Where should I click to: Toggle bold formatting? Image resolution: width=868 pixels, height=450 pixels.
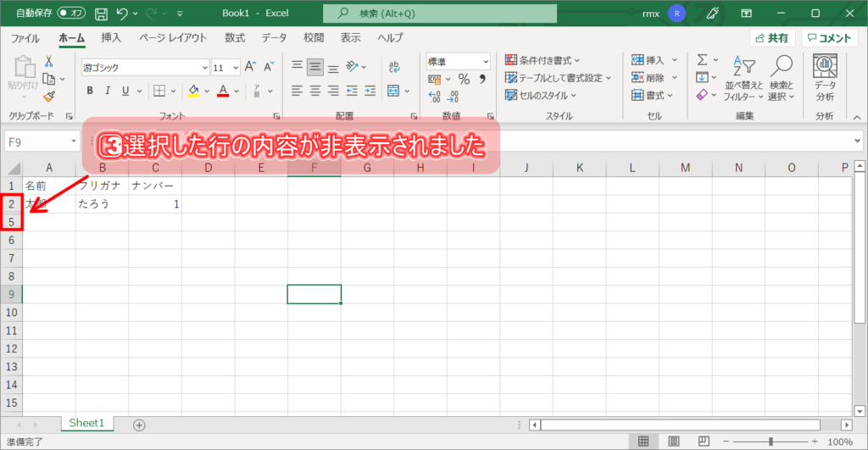tap(89, 92)
